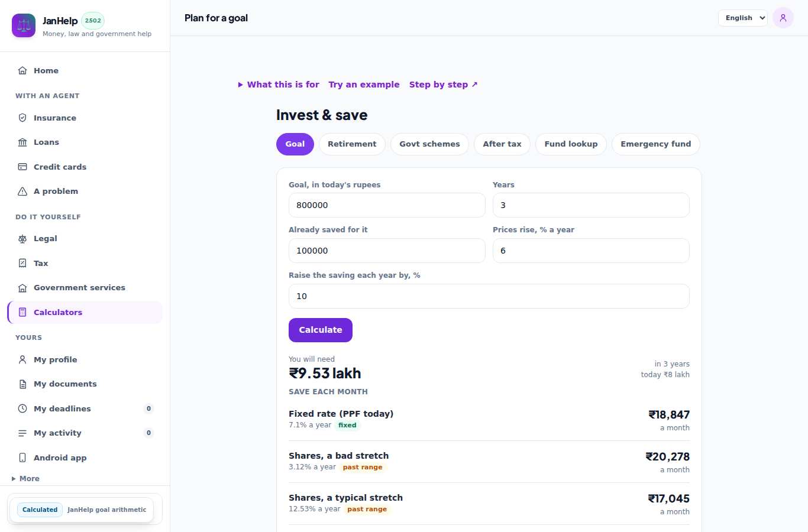Switch to the After tax tab
The width and height of the screenshot is (808, 532).
pos(502,144)
